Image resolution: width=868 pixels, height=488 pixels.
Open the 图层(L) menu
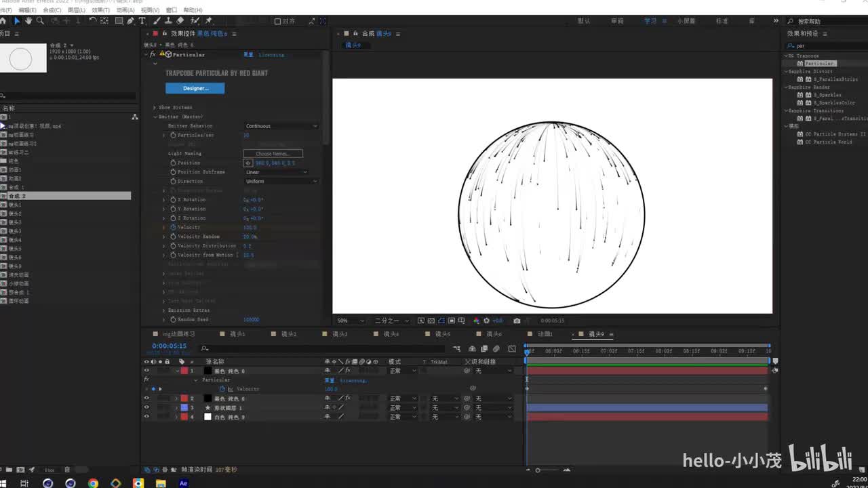pos(77,10)
